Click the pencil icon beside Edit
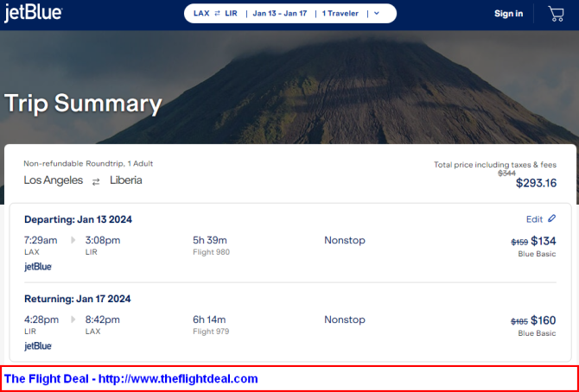Screen dimensions: 579x392 click(x=552, y=218)
